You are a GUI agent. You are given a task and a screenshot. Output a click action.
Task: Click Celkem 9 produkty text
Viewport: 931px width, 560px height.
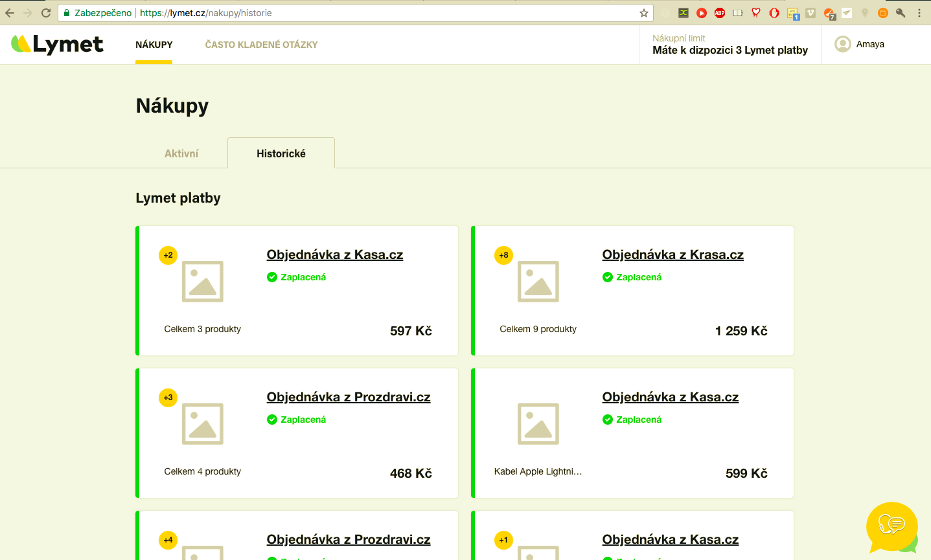538,329
